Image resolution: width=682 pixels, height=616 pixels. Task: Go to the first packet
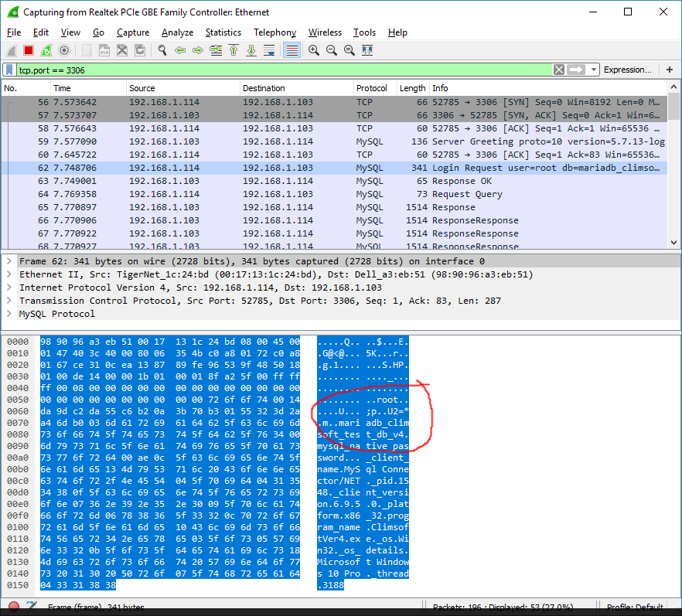(x=234, y=49)
